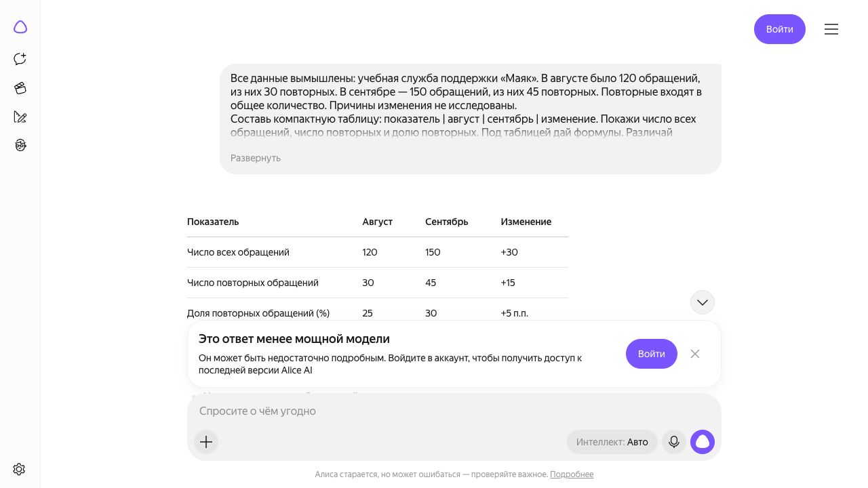868x488 pixels.
Task: Click the +15 change value
Action: coord(508,283)
